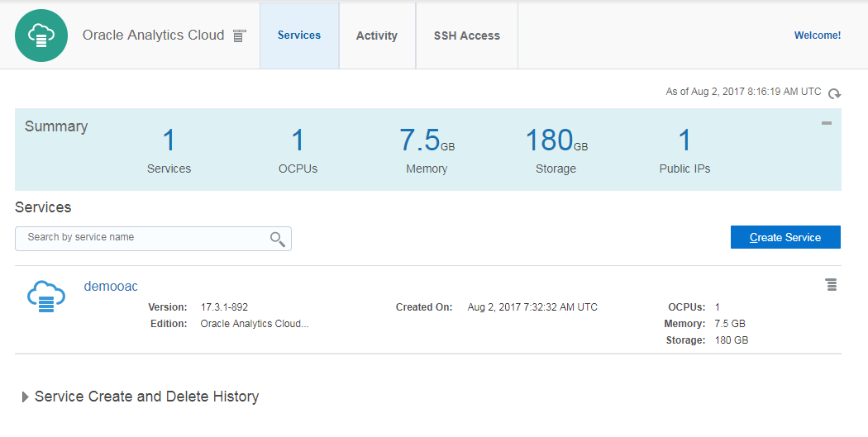This screenshot has height=437, width=868.
Task: Open the Activity tab
Action: 377,36
